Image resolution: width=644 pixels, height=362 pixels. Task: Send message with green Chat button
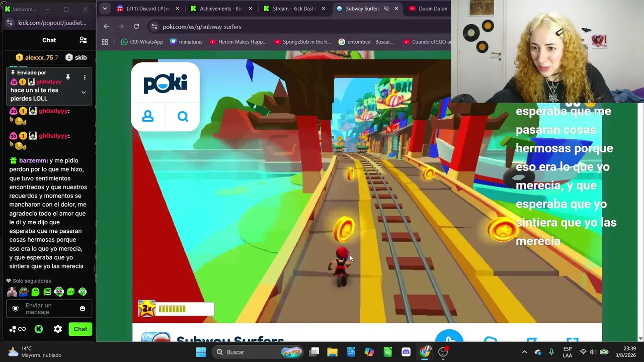80,329
